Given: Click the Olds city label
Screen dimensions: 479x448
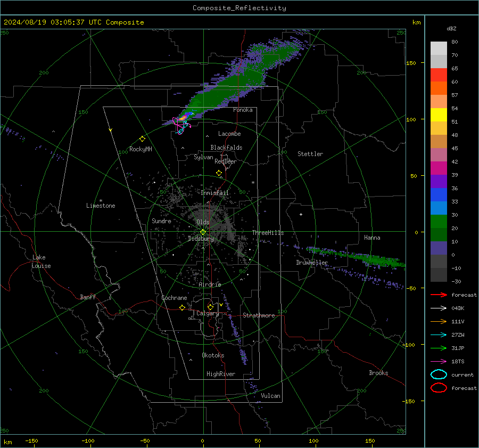Looking at the screenshot, I should pyautogui.click(x=203, y=222).
